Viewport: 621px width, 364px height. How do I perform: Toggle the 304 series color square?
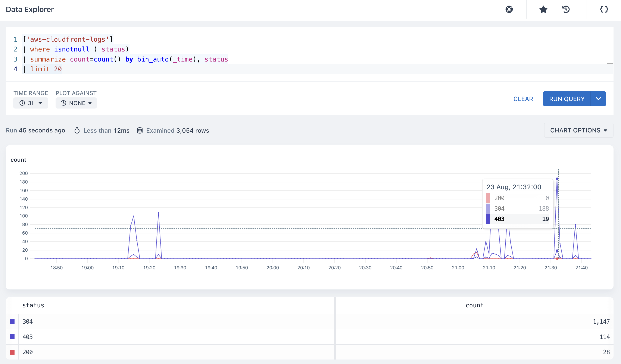coord(12,321)
